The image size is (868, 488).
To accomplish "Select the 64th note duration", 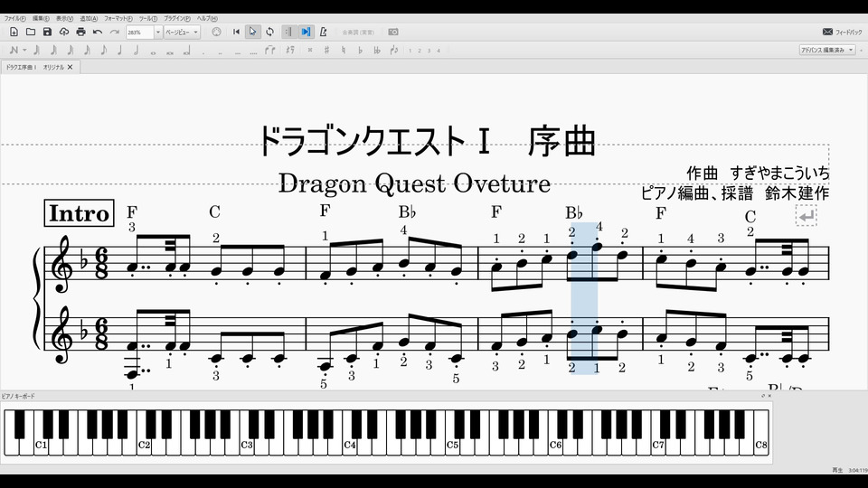I will click(x=53, y=51).
